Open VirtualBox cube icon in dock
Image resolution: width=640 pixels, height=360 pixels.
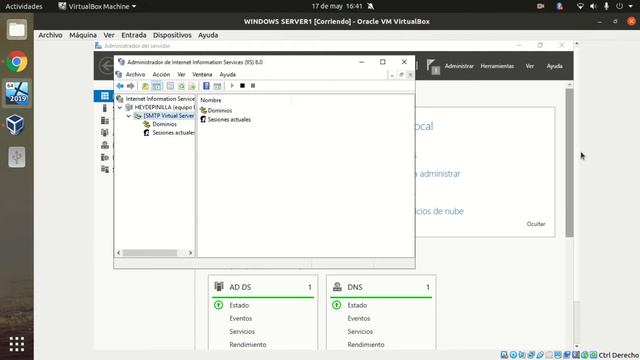[x=16, y=125]
